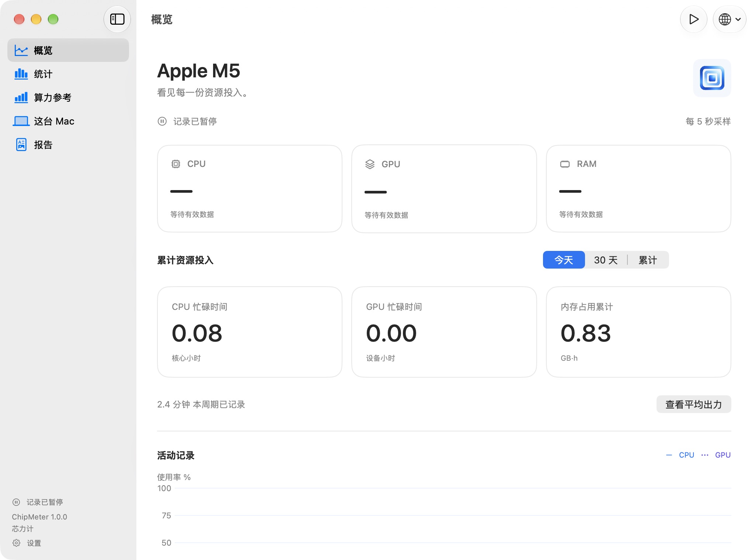Click the GPU layers icon in card
The image size is (752, 560).
tap(370, 164)
